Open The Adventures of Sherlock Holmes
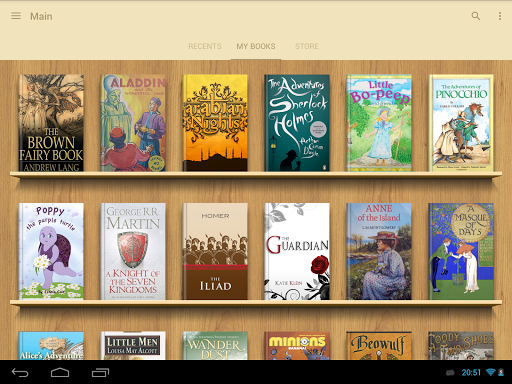Image resolution: width=512 pixels, height=384 pixels. click(x=297, y=123)
